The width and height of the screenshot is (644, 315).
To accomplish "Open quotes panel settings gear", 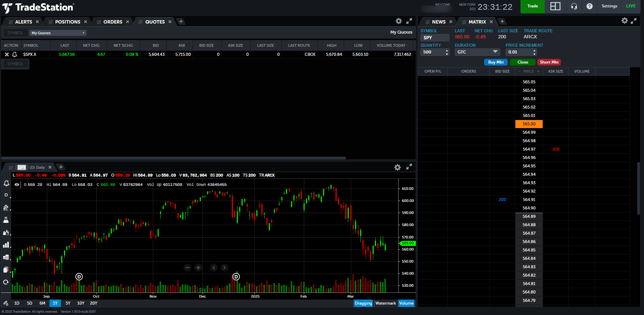I will click(399, 21).
